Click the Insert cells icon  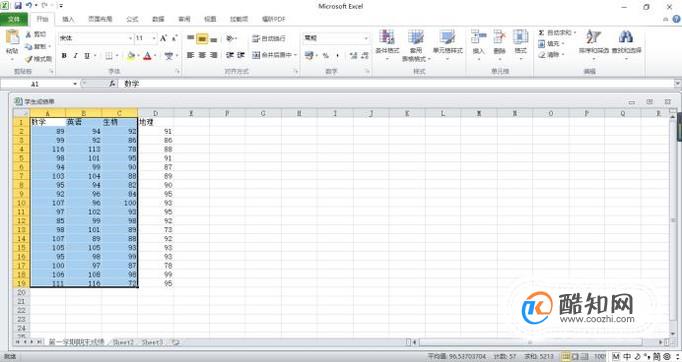coord(478,37)
